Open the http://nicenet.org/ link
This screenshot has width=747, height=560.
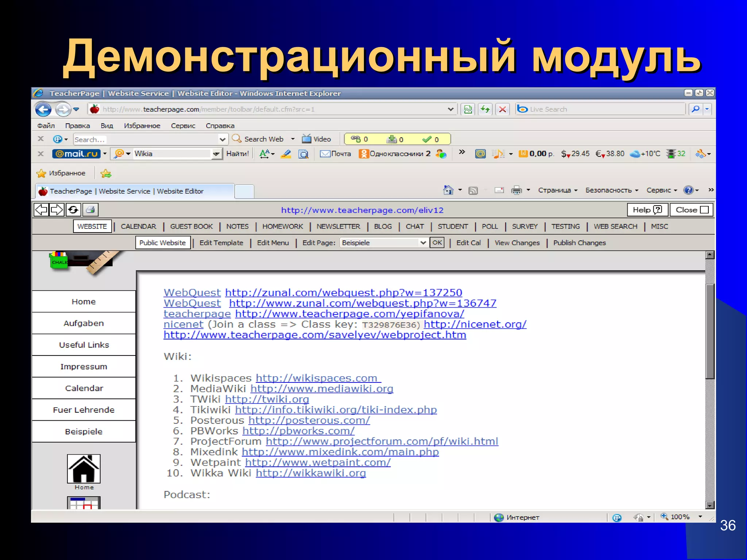pyautogui.click(x=475, y=324)
